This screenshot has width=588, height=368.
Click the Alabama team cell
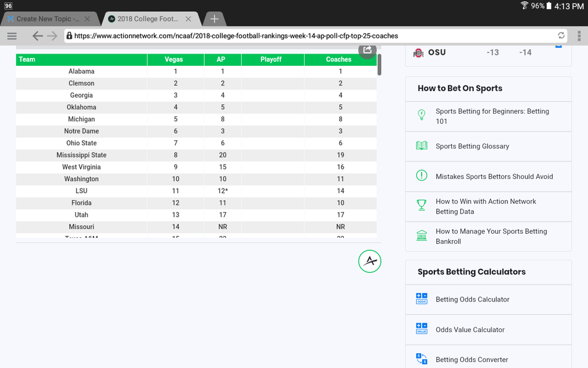[81, 71]
